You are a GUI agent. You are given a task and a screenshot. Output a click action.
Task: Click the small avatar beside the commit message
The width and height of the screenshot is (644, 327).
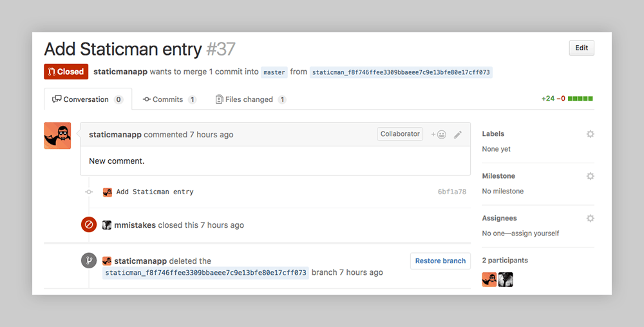pyautogui.click(x=108, y=192)
